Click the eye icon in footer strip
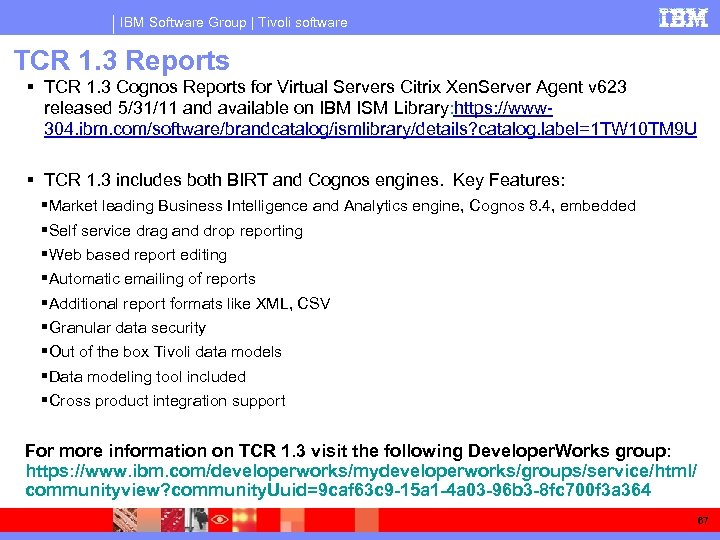 [219, 520]
